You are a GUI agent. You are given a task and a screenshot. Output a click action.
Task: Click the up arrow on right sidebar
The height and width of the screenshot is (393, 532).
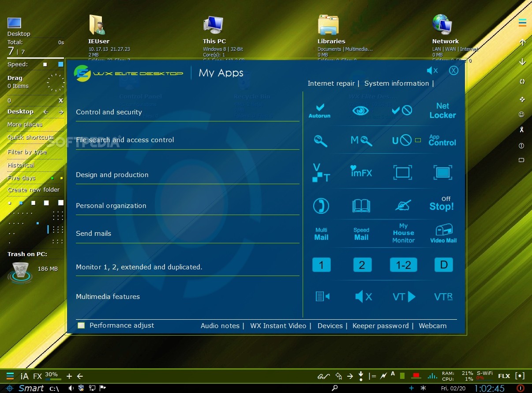point(523,43)
